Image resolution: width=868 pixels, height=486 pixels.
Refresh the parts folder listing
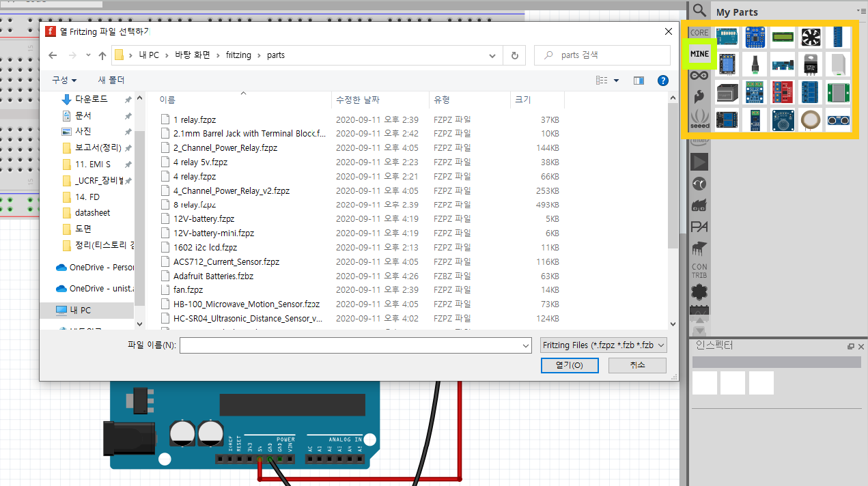point(514,55)
